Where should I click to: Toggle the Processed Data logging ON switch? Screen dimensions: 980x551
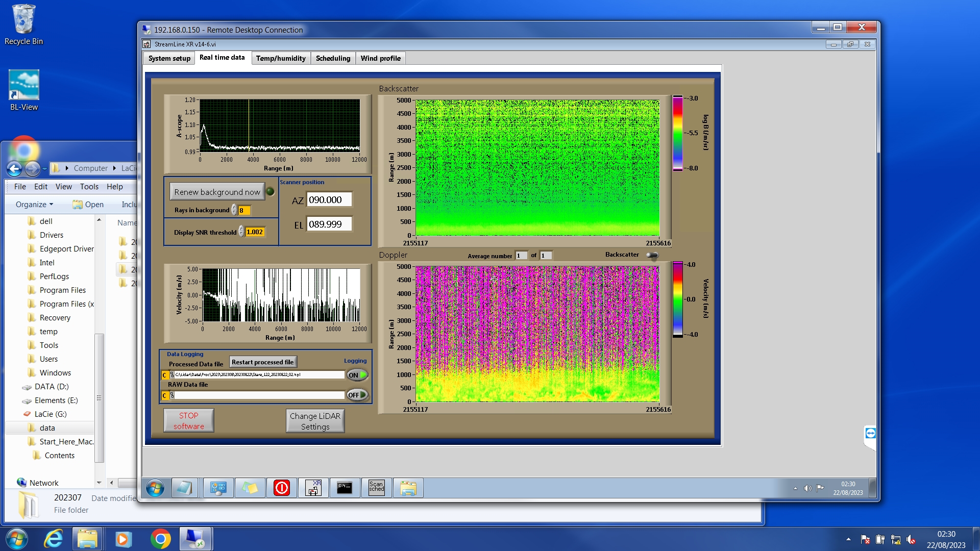pos(357,375)
